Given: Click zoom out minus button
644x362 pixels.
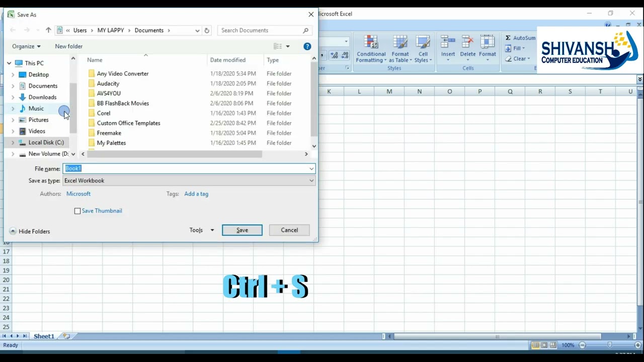Looking at the screenshot, I should coord(582,345).
